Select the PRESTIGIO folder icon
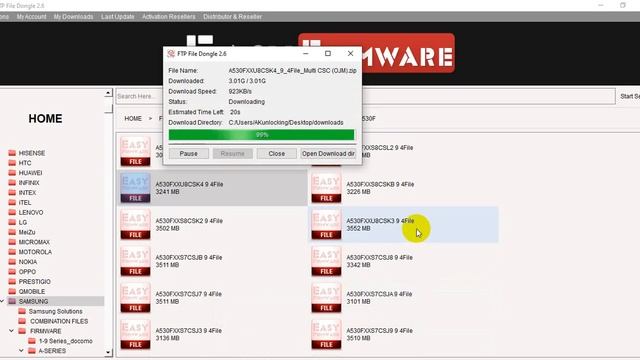Viewport: 640px width, 360px height. (x=12, y=282)
